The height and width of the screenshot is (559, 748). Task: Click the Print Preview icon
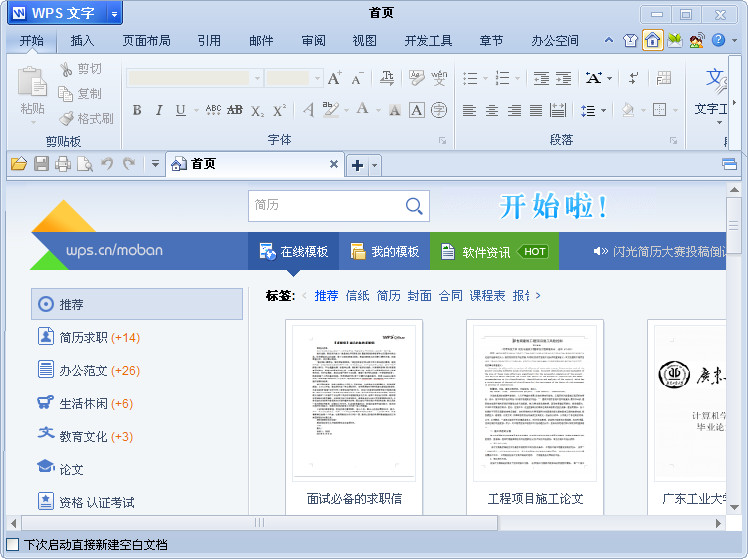click(x=85, y=164)
